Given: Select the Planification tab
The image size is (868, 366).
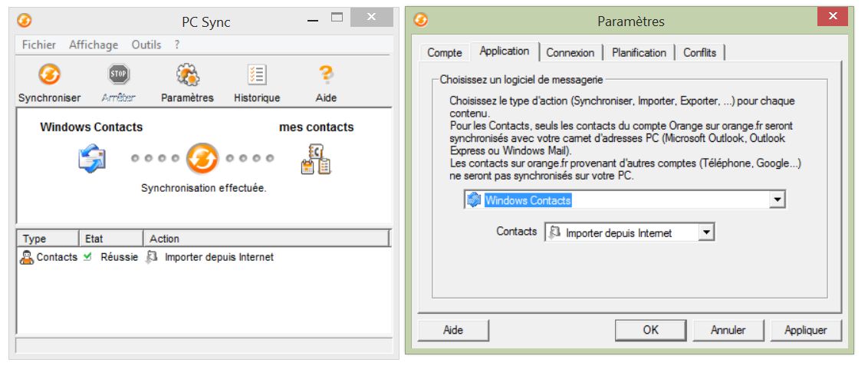Looking at the screenshot, I should [x=639, y=52].
